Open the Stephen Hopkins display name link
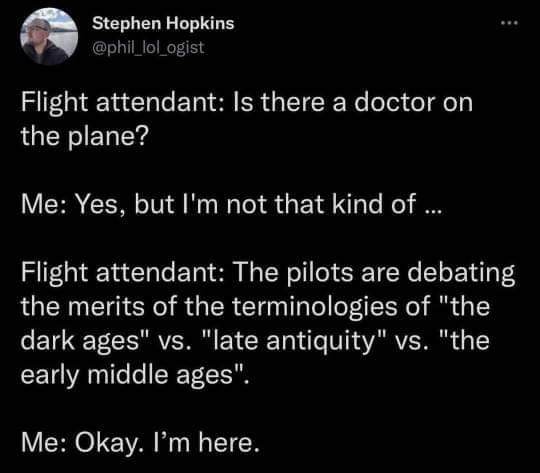This screenshot has height=473, width=540. [163, 23]
